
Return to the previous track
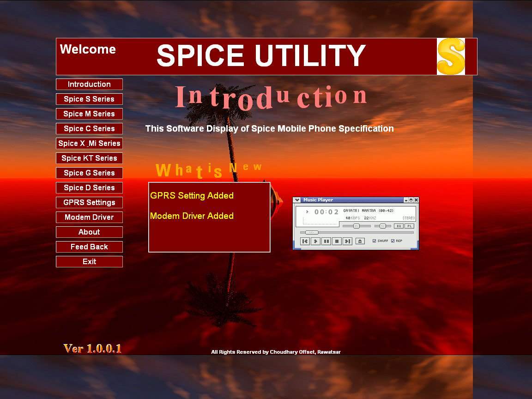point(305,241)
